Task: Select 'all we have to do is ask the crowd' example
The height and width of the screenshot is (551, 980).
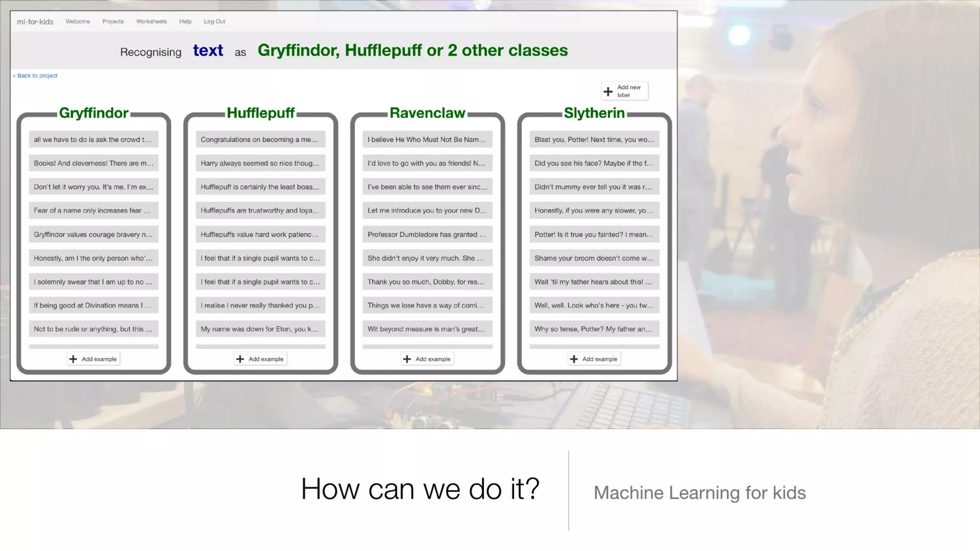Action: coord(94,140)
